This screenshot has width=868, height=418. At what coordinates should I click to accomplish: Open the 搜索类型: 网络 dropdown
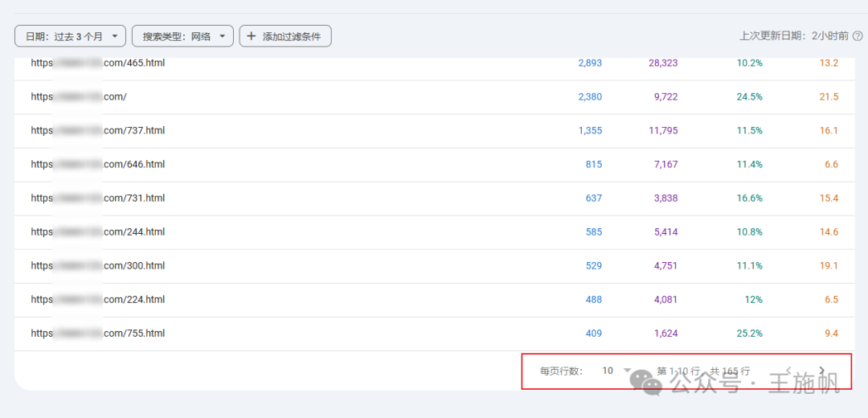pyautogui.click(x=182, y=36)
